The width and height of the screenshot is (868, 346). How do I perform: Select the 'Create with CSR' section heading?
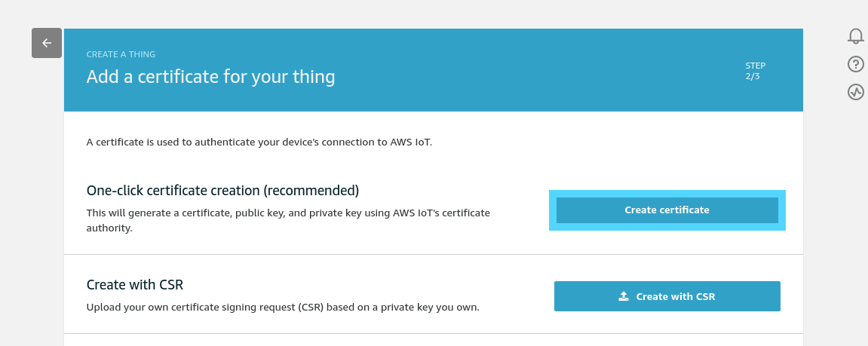[135, 285]
